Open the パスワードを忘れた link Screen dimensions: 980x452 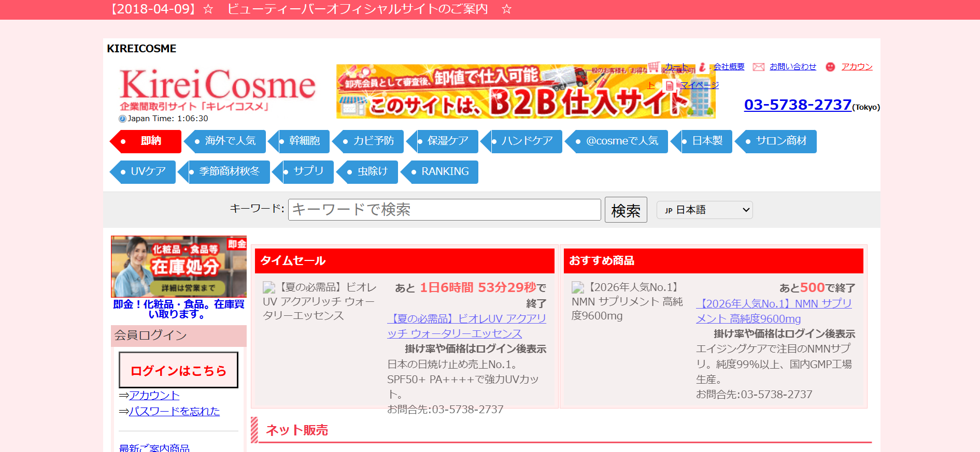click(174, 411)
